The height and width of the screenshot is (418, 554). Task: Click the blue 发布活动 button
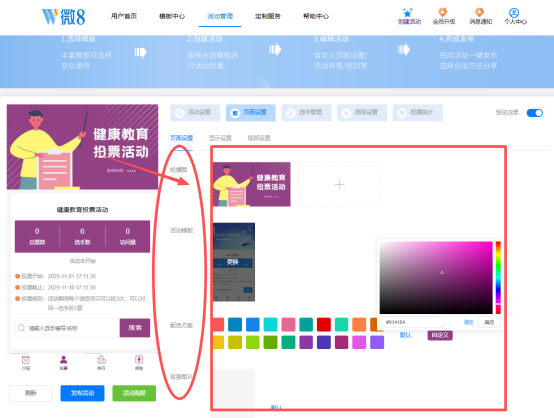coord(82,393)
